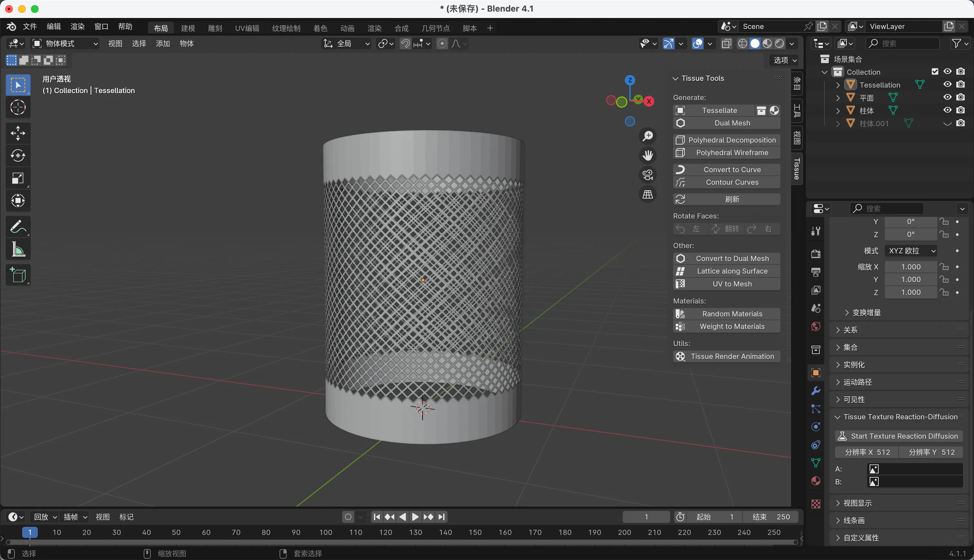Screen dimensions: 974x560
Task: Switch to rendered viewport shading
Action: 779,43
